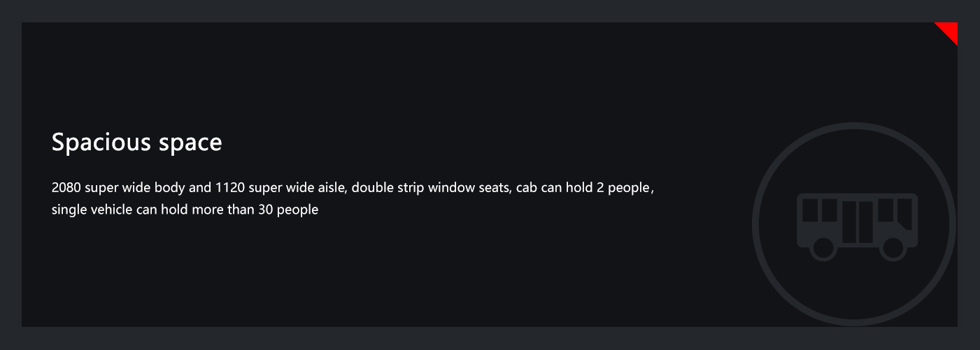Click "super wide body" phrase
Screen dimensions: 980x350
(x=135, y=189)
